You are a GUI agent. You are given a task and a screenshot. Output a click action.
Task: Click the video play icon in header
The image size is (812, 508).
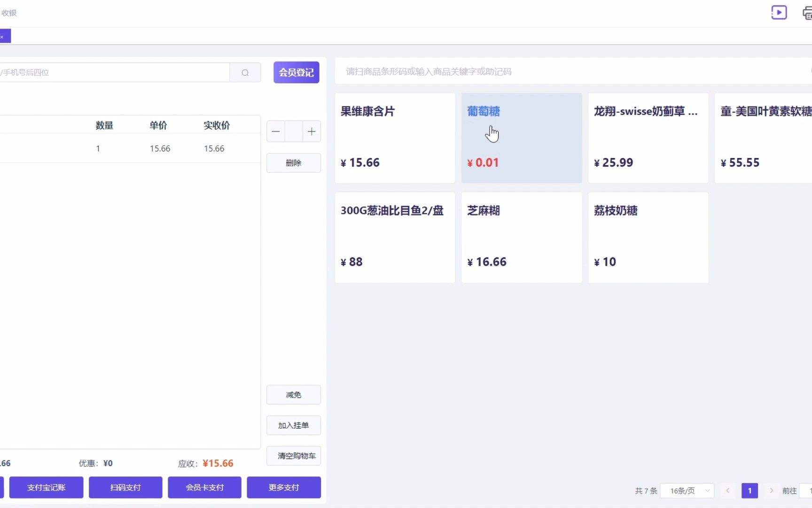[x=779, y=12]
